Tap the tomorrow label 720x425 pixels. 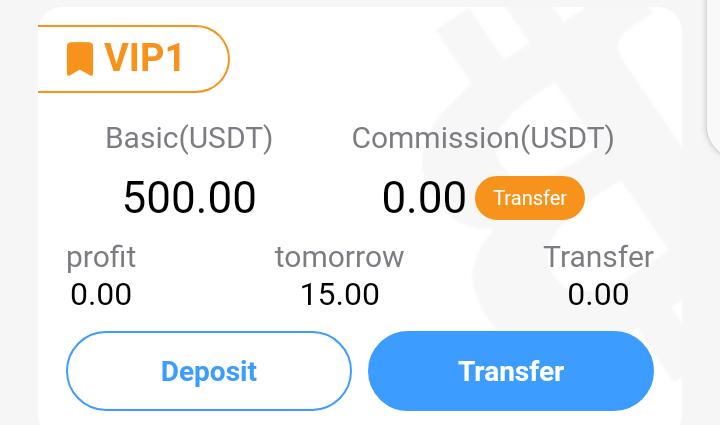coord(339,257)
